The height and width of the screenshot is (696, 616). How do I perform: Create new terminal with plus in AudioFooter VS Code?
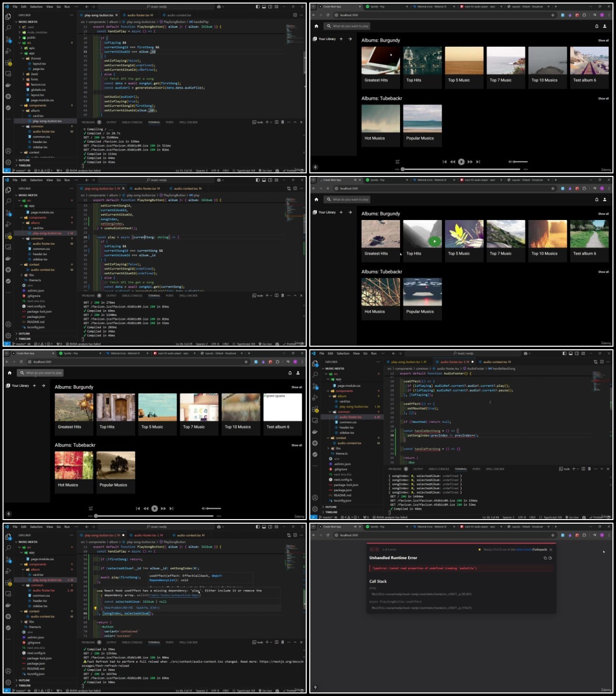[574, 469]
